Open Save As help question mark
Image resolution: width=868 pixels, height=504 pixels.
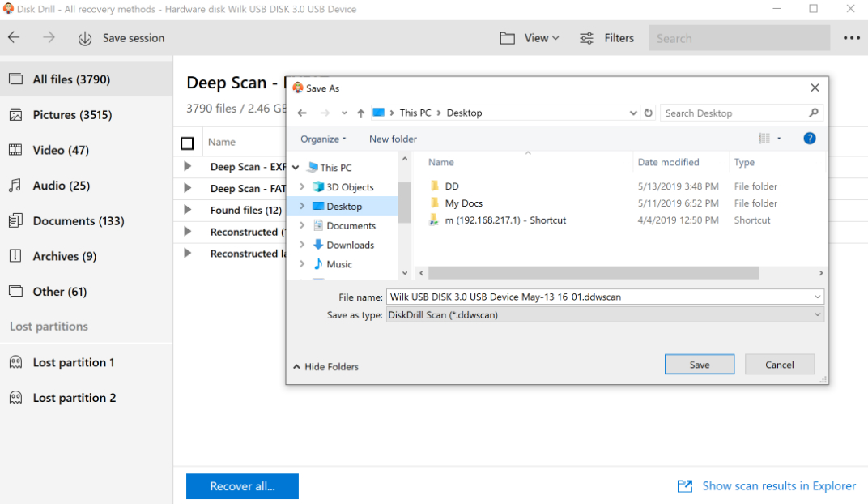coord(810,139)
